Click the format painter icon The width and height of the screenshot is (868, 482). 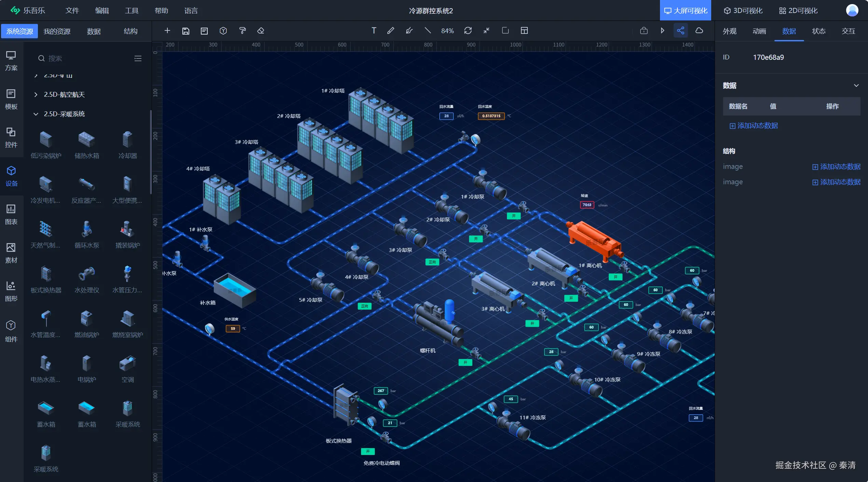[242, 31]
